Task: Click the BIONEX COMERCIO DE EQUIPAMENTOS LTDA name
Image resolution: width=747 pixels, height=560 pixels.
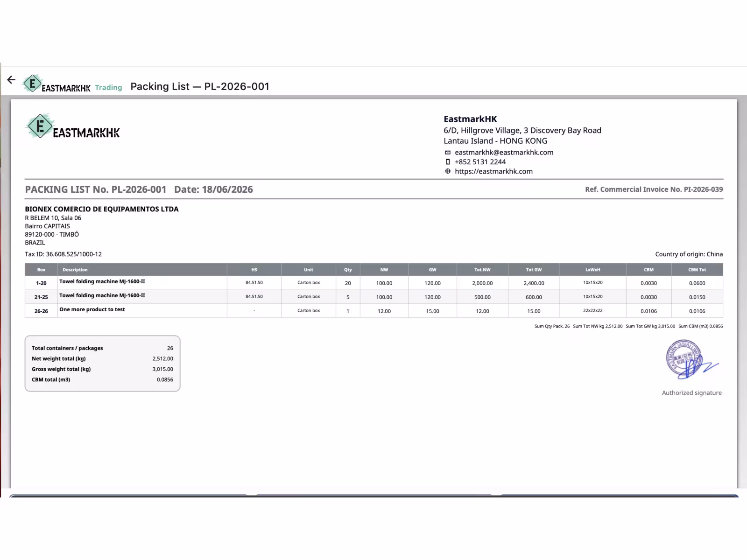Action: tap(102, 209)
